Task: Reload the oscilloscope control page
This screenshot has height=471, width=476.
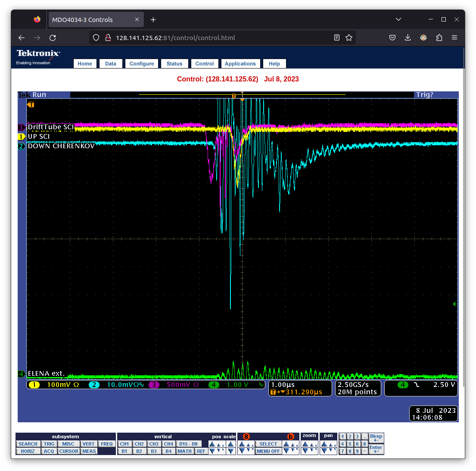Action: pos(53,38)
